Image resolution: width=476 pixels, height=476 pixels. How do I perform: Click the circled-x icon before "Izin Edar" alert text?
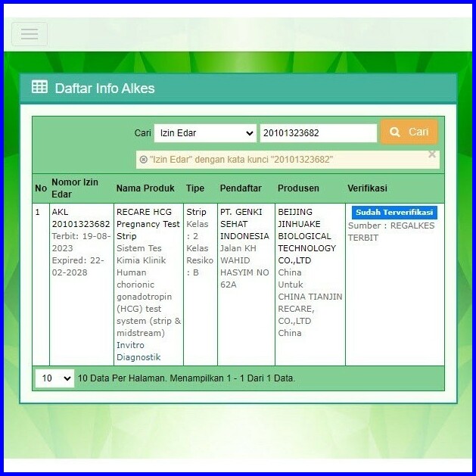(143, 160)
